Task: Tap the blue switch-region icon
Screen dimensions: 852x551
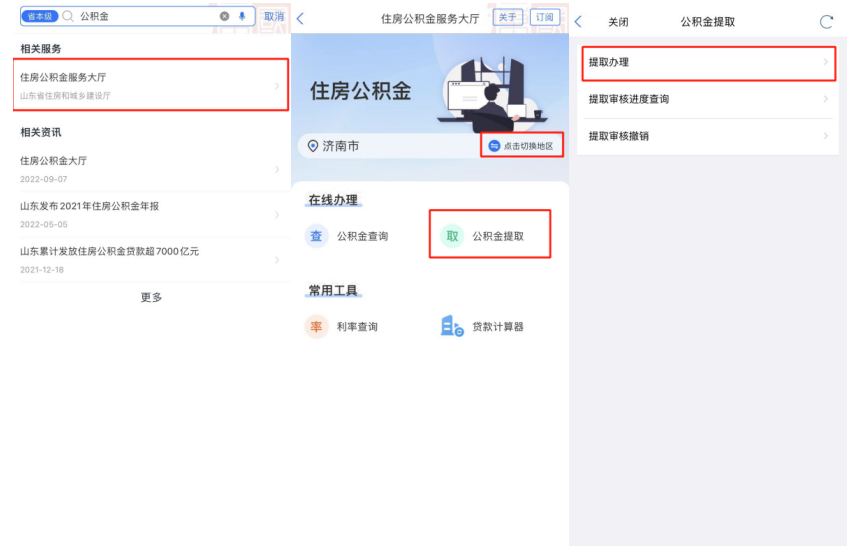Action: coord(494,146)
